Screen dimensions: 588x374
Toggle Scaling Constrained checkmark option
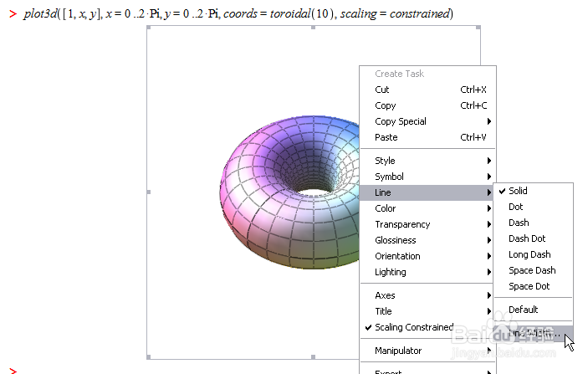point(413,327)
